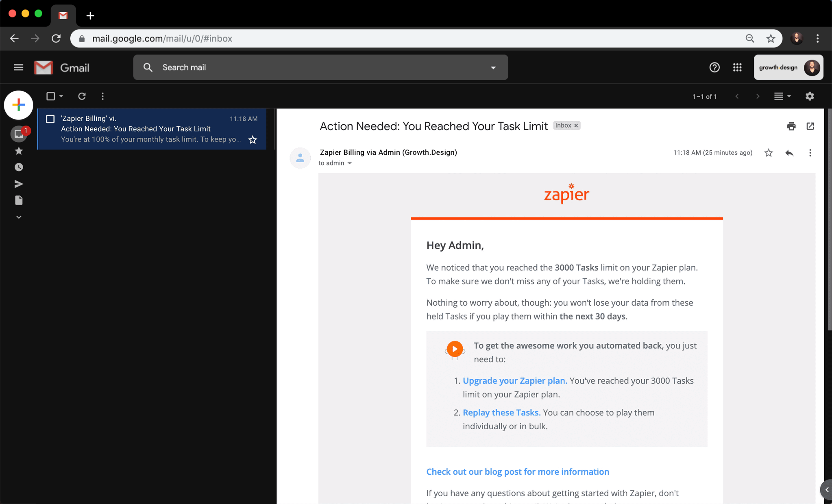
Task: Star the email in message list
Action: tap(253, 140)
